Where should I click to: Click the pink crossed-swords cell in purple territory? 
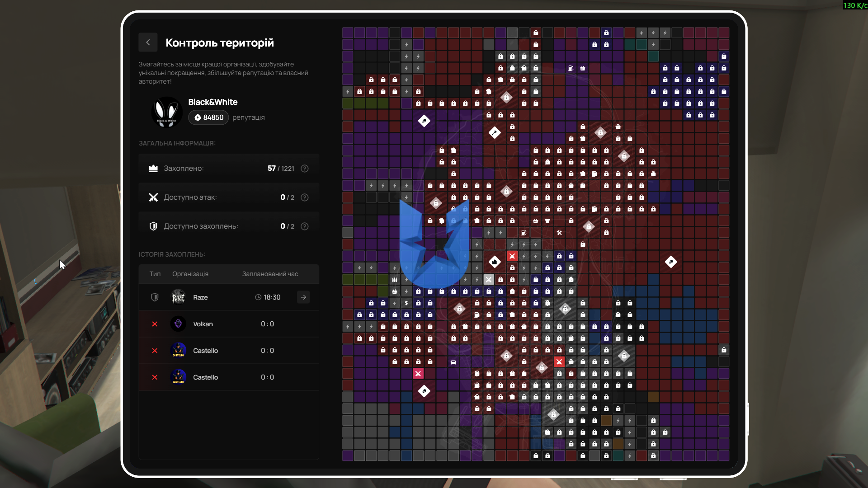pyautogui.click(x=418, y=374)
